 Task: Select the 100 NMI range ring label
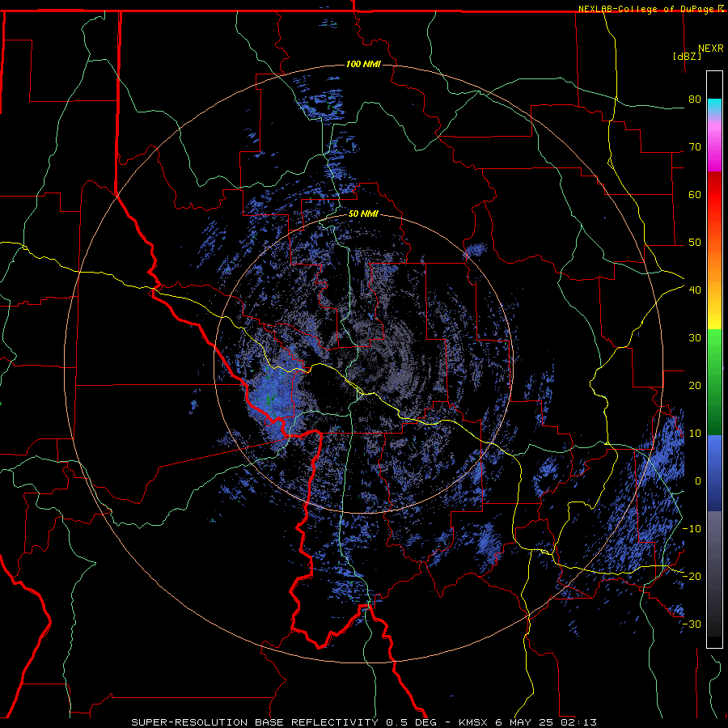coord(363,64)
